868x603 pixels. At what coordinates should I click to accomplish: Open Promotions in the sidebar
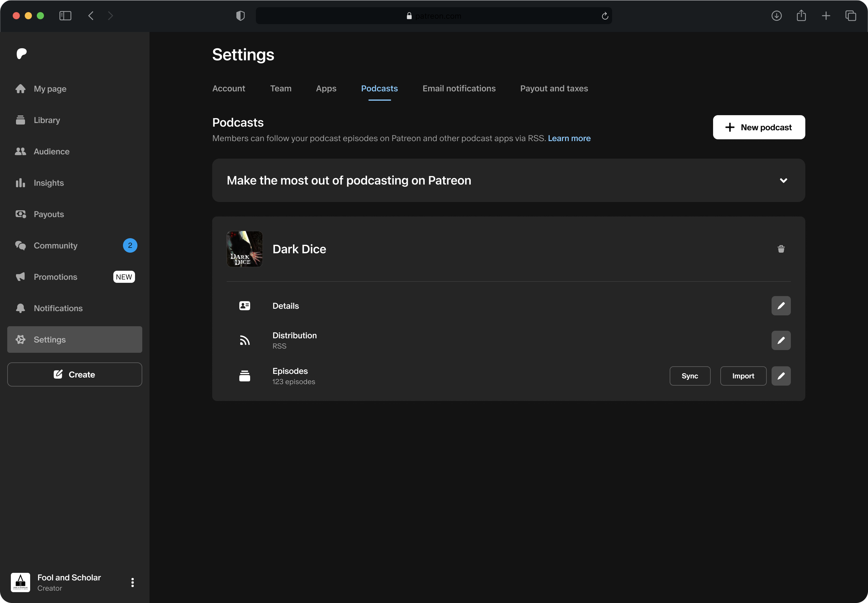pos(75,277)
